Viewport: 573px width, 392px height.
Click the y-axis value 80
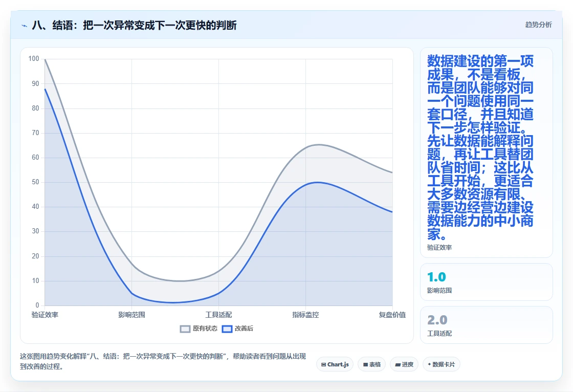click(x=35, y=108)
